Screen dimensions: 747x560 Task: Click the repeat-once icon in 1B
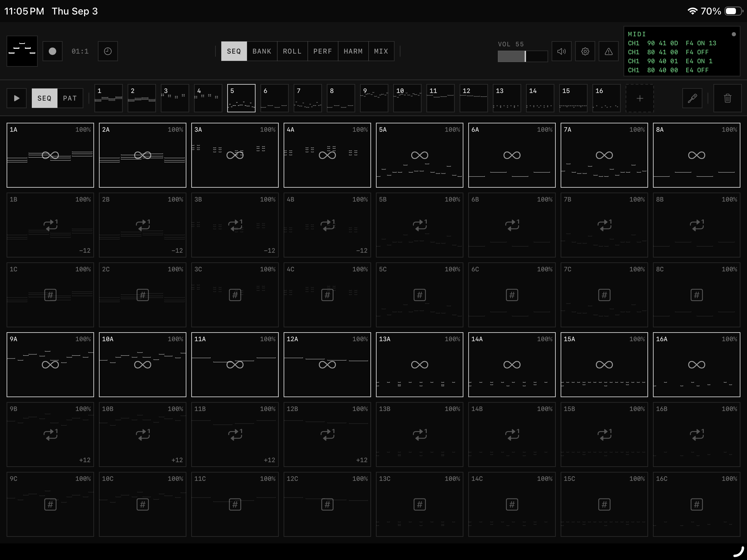pos(50,225)
